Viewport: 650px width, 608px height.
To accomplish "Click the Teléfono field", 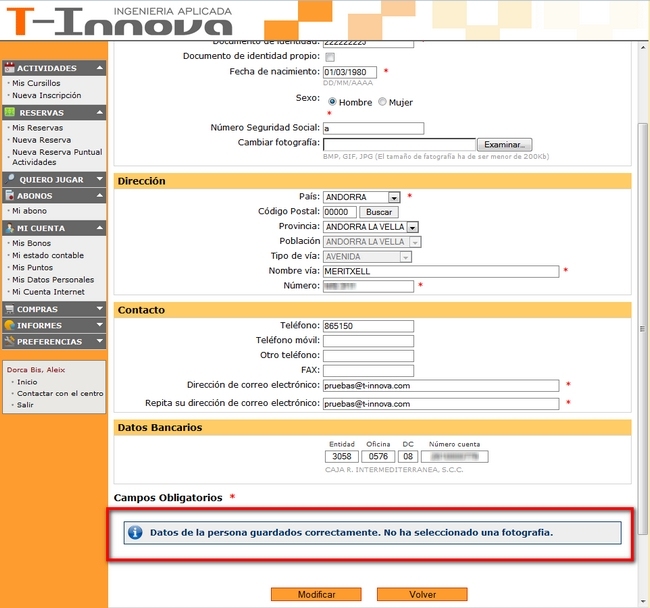I will coord(368,326).
